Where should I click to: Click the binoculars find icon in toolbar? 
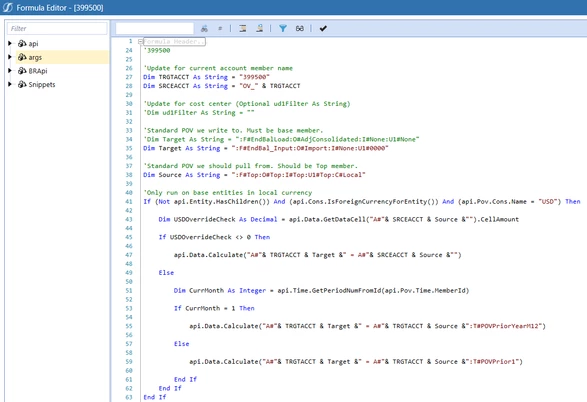pos(204,28)
